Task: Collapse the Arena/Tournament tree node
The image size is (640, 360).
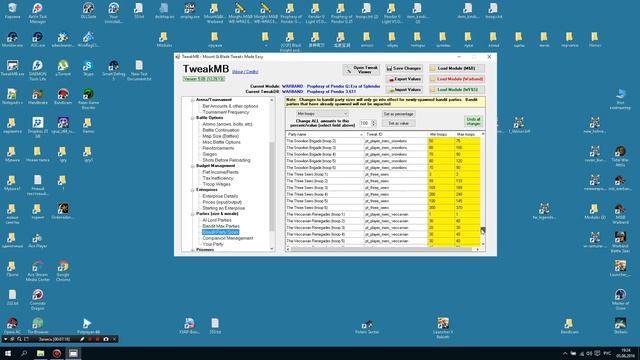Action: [192, 100]
